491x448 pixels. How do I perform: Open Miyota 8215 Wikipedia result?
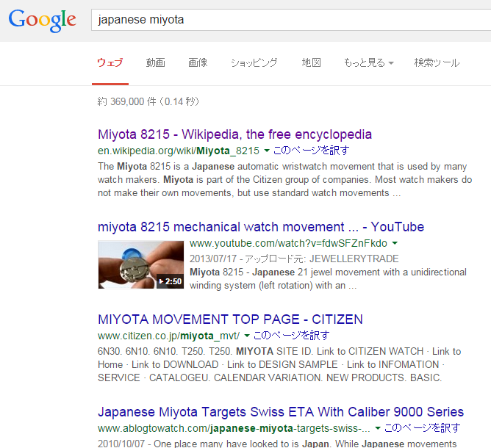pos(234,134)
